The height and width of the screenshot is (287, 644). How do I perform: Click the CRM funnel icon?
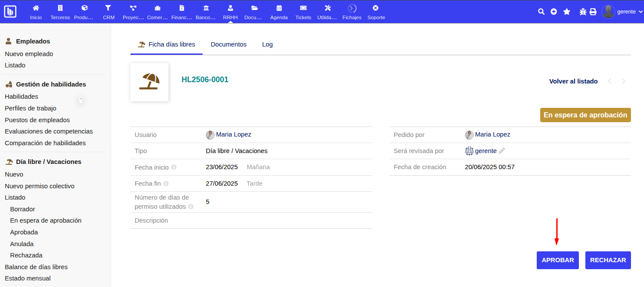[x=109, y=8]
